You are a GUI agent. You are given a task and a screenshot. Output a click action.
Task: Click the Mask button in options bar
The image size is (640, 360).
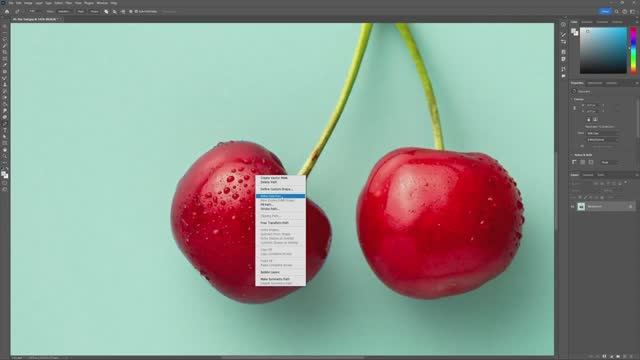(81, 11)
